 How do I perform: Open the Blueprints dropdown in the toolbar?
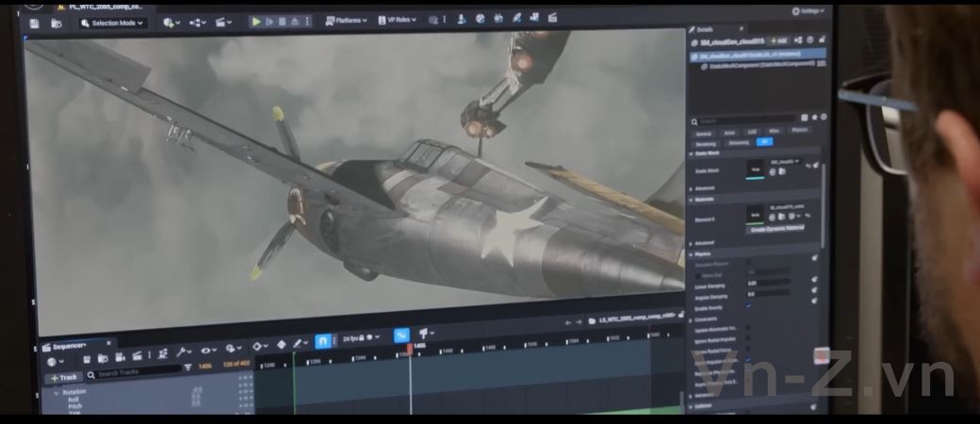point(198,23)
